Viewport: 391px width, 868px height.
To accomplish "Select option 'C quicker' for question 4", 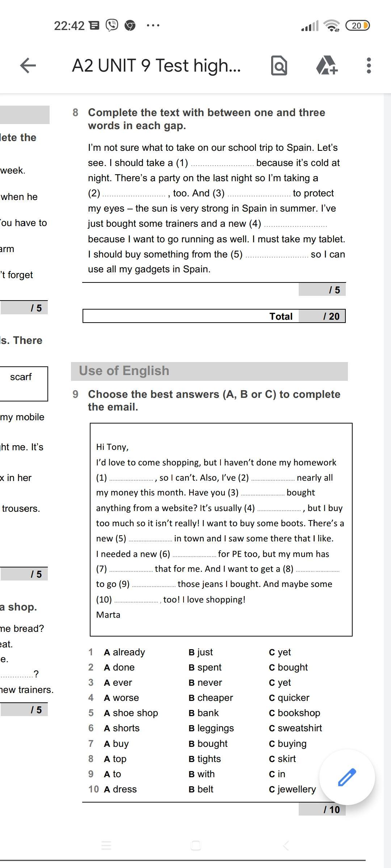I will pos(289,698).
